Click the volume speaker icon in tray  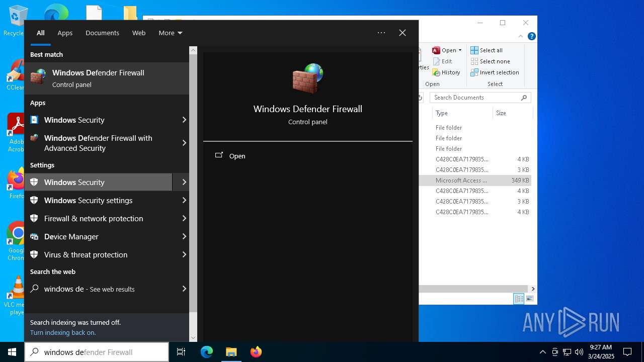(x=579, y=352)
